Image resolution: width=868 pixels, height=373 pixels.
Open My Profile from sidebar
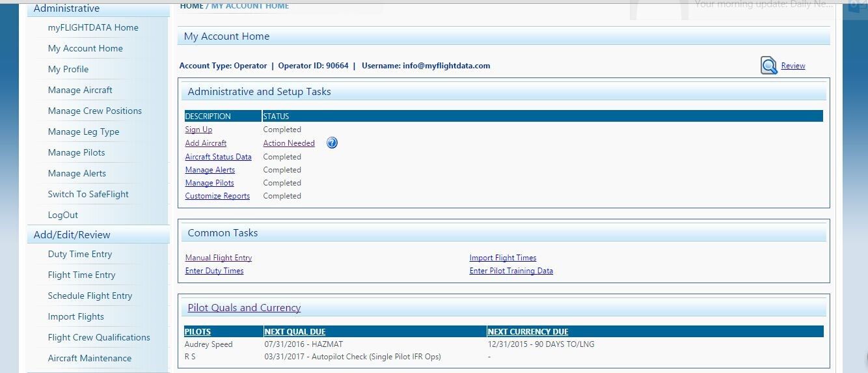[x=68, y=69]
